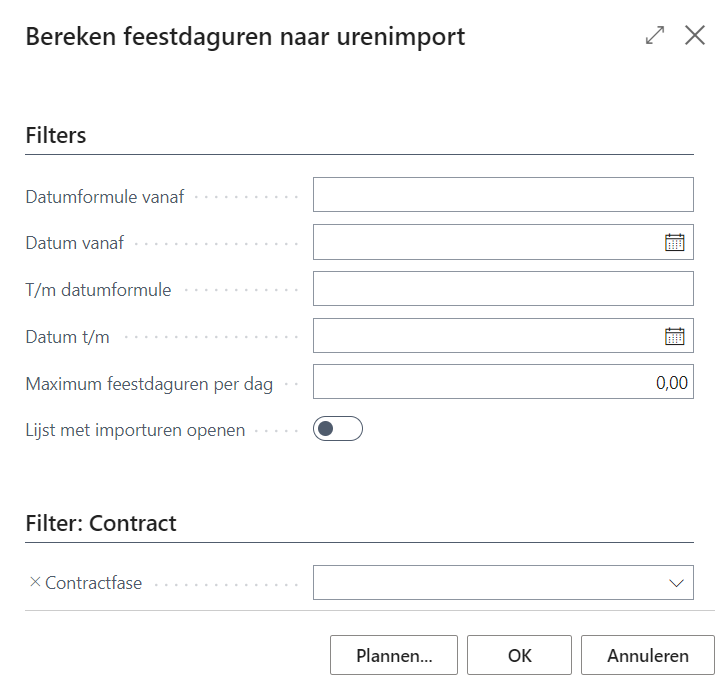The image size is (724, 687).
Task: Expand the Contractfase dropdown arrow
Action: [676, 582]
